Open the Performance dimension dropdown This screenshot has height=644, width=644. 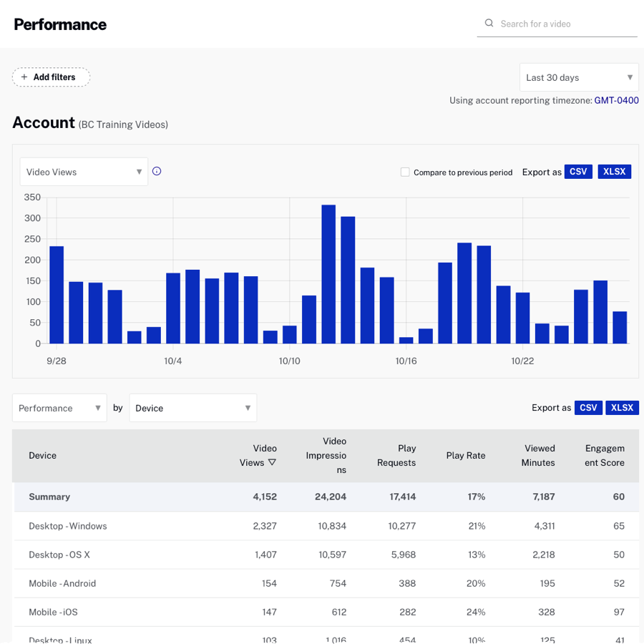pyautogui.click(x=59, y=407)
